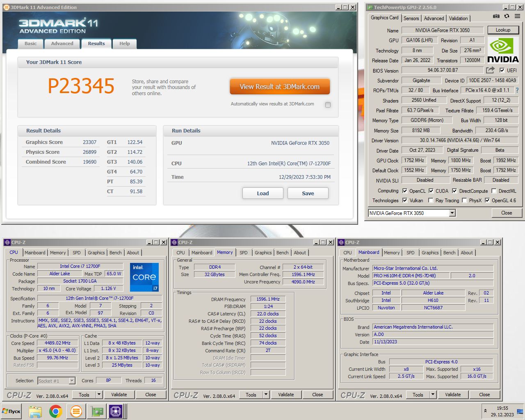Launch Chrome from the taskbar
525x420 pixels.
point(56,411)
